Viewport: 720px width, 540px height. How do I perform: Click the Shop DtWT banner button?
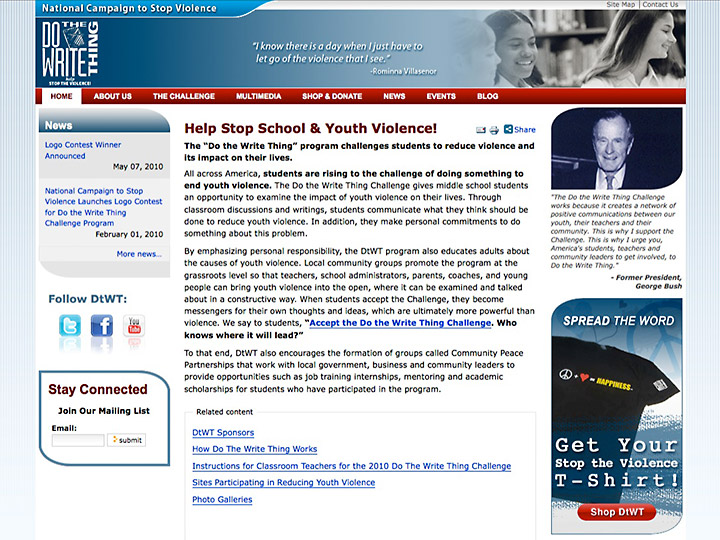pos(616,512)
